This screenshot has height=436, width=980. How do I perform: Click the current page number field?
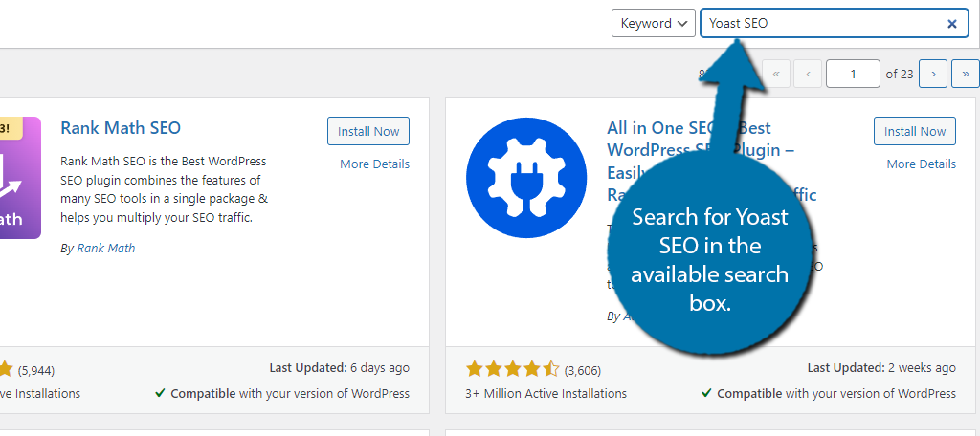[x=853, y=74]
